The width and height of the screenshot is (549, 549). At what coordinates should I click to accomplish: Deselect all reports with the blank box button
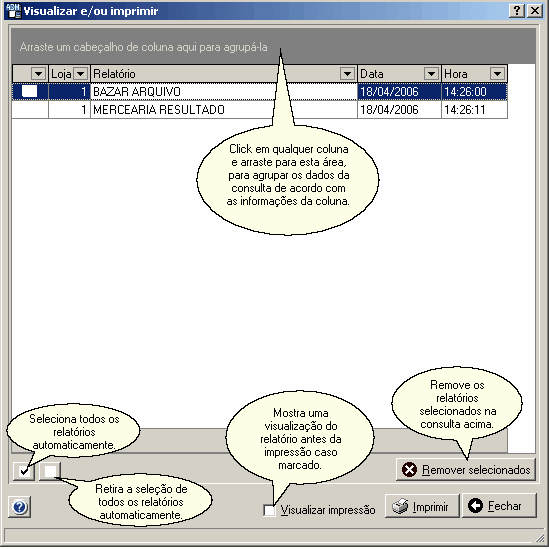coord(50,471)
